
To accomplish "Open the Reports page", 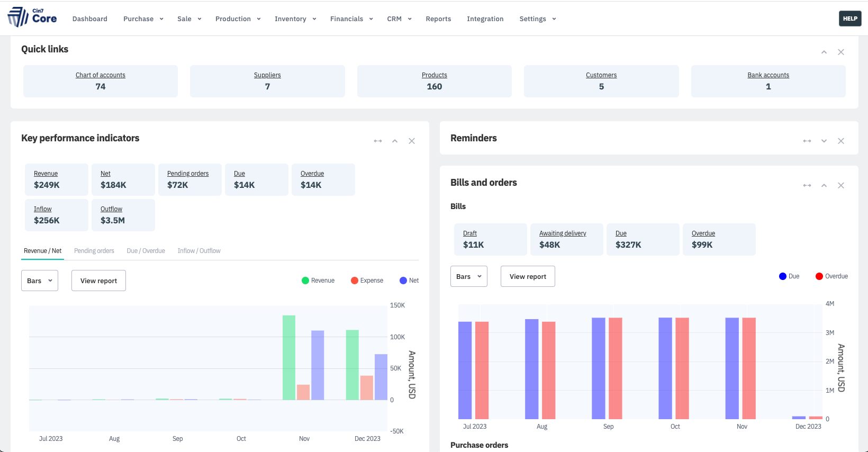I will click(x=438, y=19).
